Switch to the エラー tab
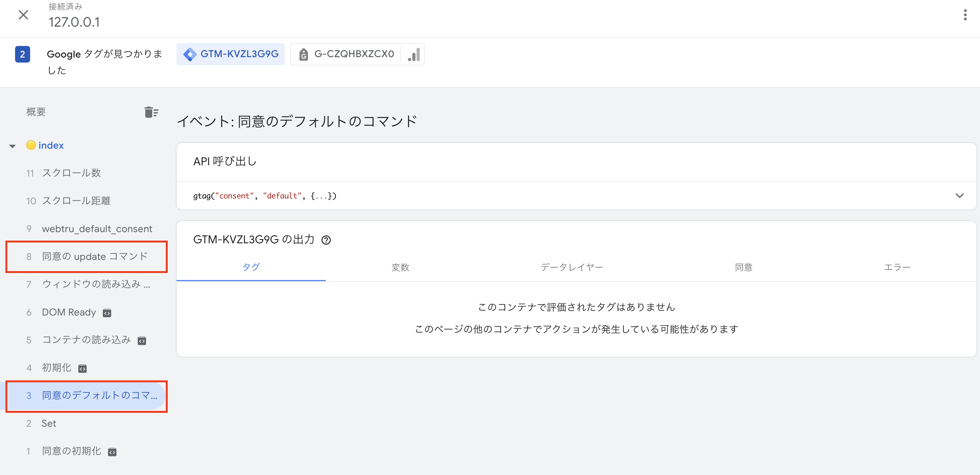 point(897,267)
